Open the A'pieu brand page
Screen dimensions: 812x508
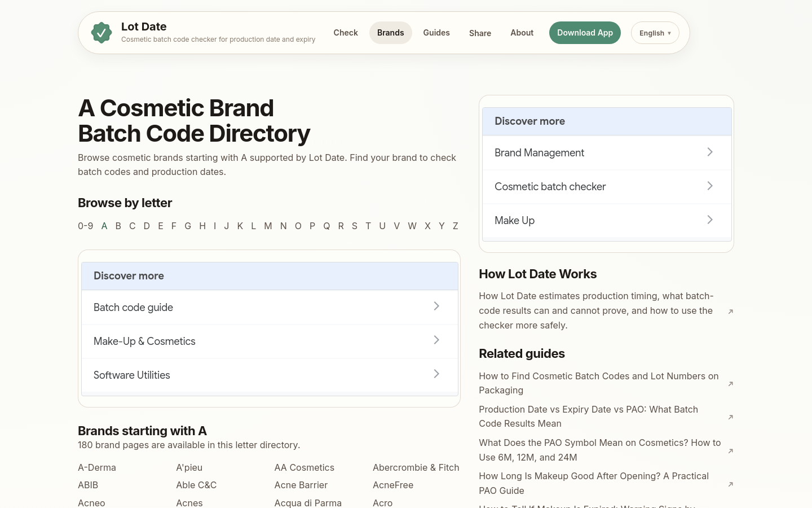(189, 467)
